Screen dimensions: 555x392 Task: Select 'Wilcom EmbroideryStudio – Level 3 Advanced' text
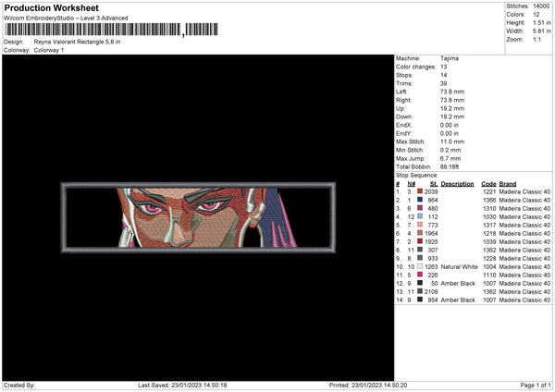66,18
